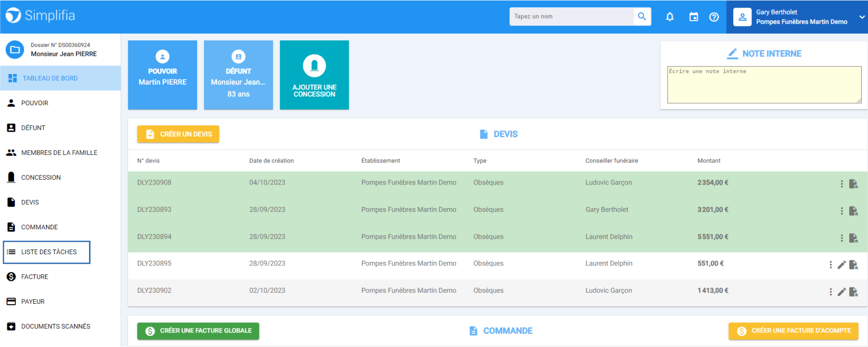
Task: Open document icon for devis DLY230894
Action: point(854,238)
